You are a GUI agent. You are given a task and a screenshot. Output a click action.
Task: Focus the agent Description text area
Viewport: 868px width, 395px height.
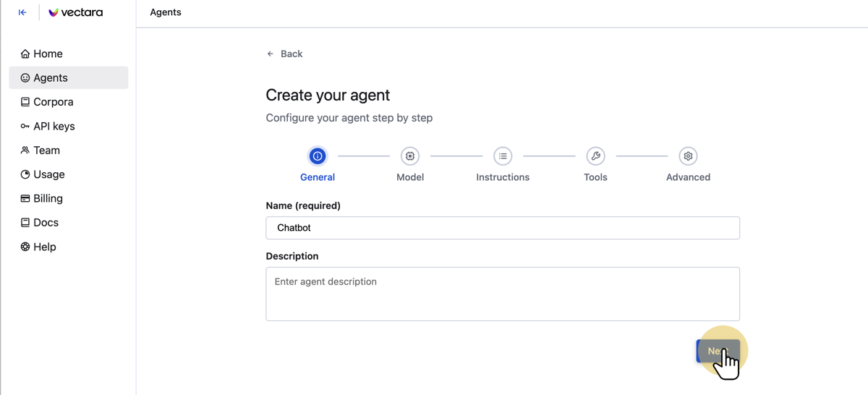point(503,294)
